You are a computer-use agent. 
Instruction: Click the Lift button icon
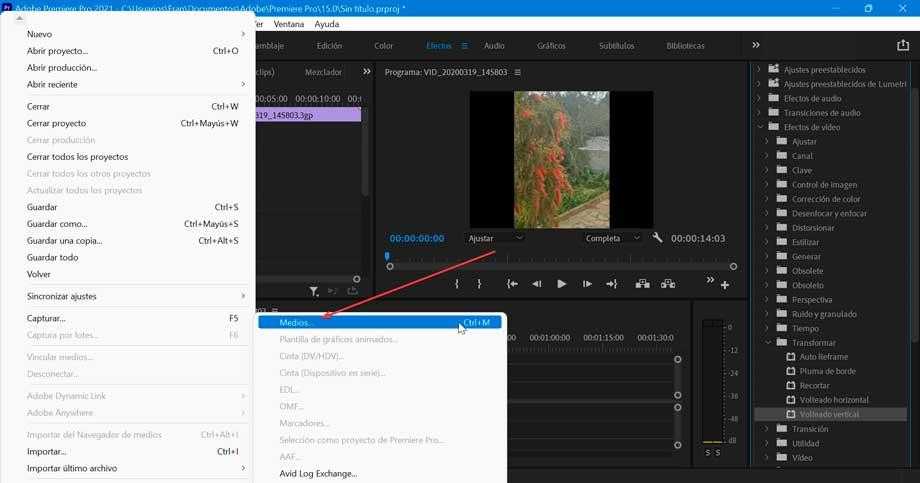pyautogui.click(x=641, y=284)
